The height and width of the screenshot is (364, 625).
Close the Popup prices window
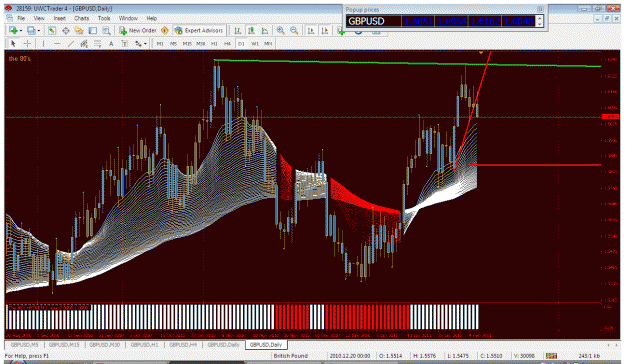point(540,9)
